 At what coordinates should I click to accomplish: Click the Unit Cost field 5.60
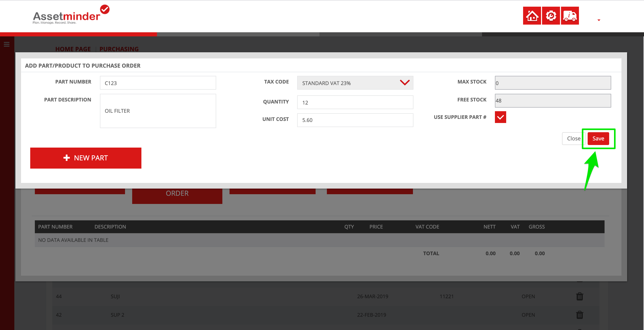coord(355,120)
